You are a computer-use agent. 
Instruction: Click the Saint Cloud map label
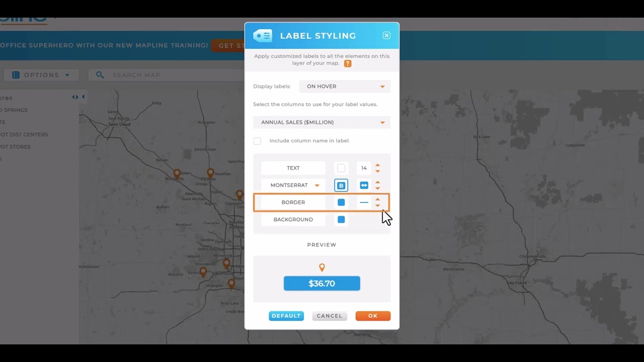point(119,124)
